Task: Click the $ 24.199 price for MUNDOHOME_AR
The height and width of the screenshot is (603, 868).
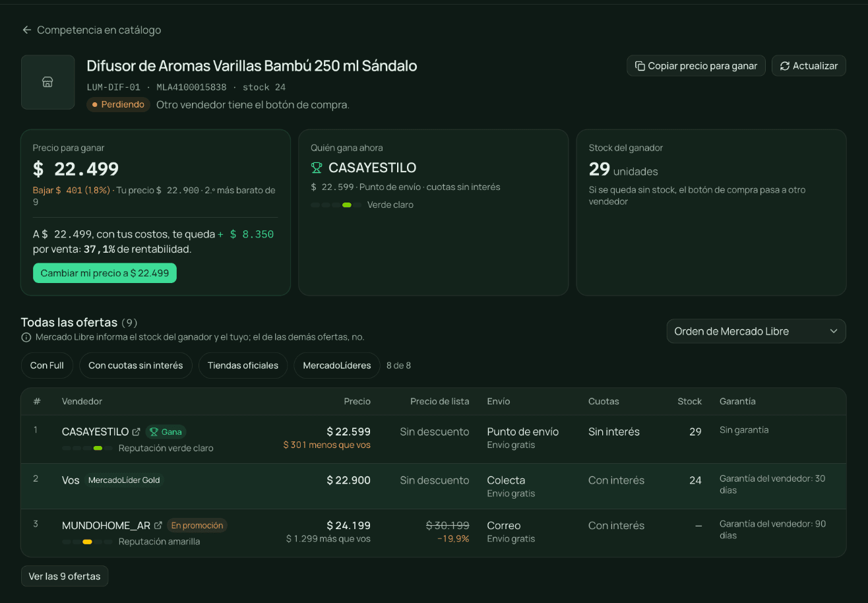Action: [x=349, y=526]
